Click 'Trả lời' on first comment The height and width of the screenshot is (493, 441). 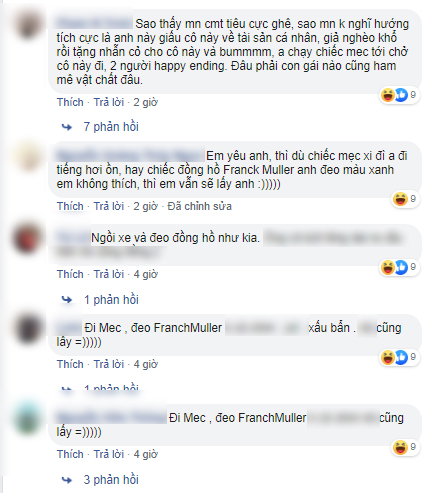click(x=109, y=102)
